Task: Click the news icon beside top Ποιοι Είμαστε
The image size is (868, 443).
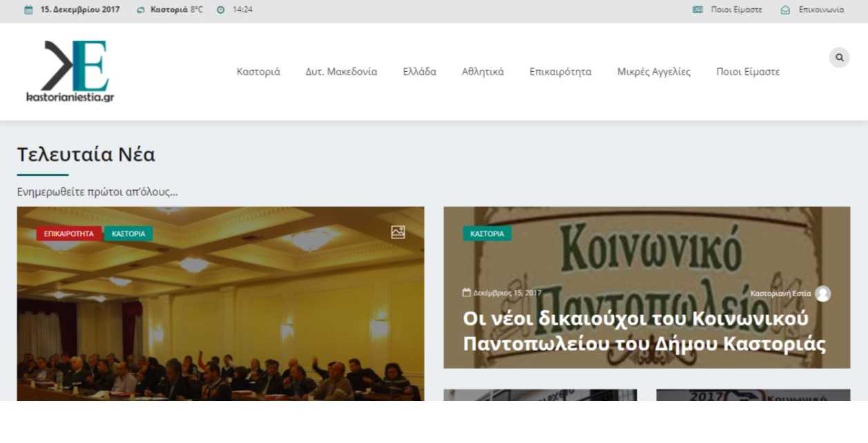Action: click(x=697, y=10)
